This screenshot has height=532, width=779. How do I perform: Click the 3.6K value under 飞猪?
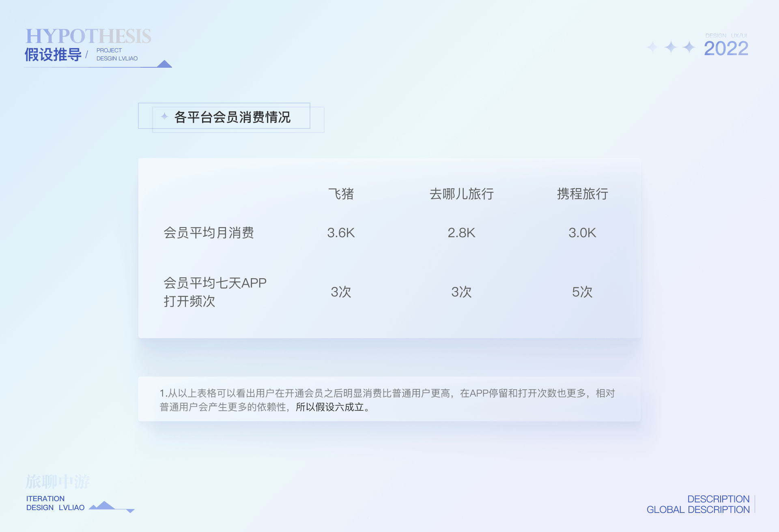point(341,233)
